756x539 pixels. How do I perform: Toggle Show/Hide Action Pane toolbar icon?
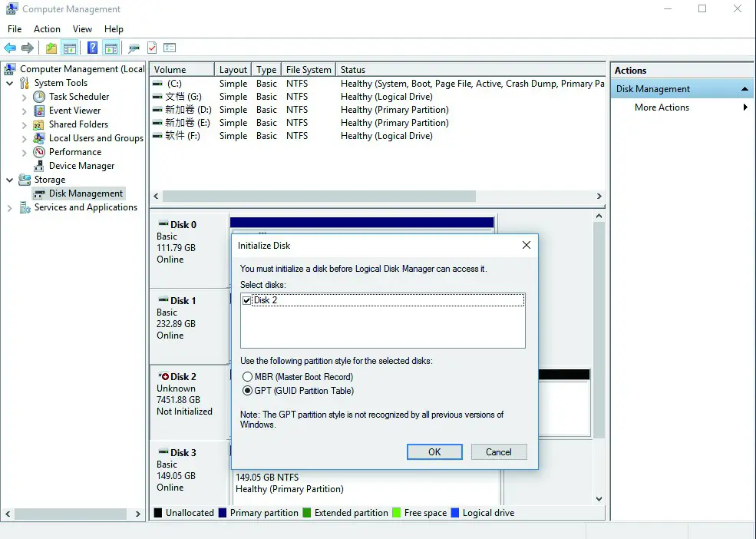[111, 48]
